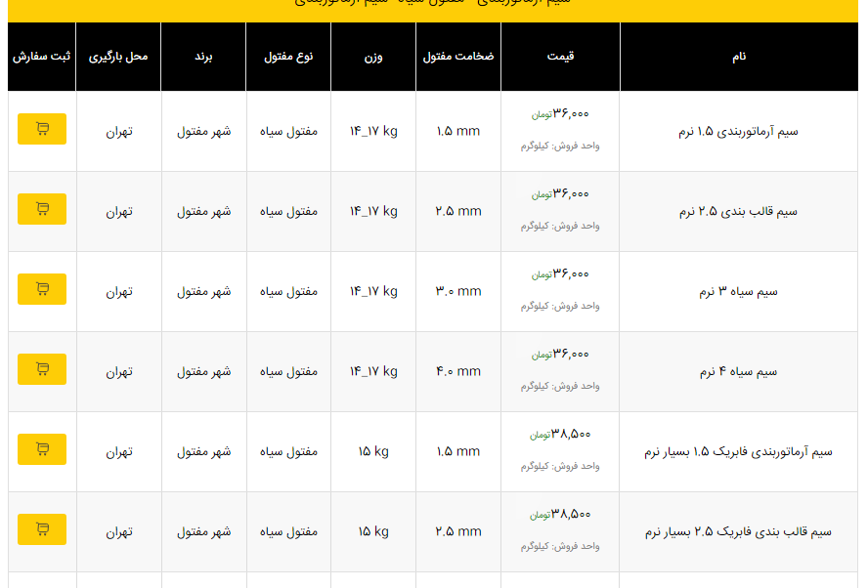The height and width of the screenshot is (588, 868).
Task: Order سیم آرماتوربندی فابریک ۱.۵ بسیار نرم via cart icon
Action: tap(42, 449)
